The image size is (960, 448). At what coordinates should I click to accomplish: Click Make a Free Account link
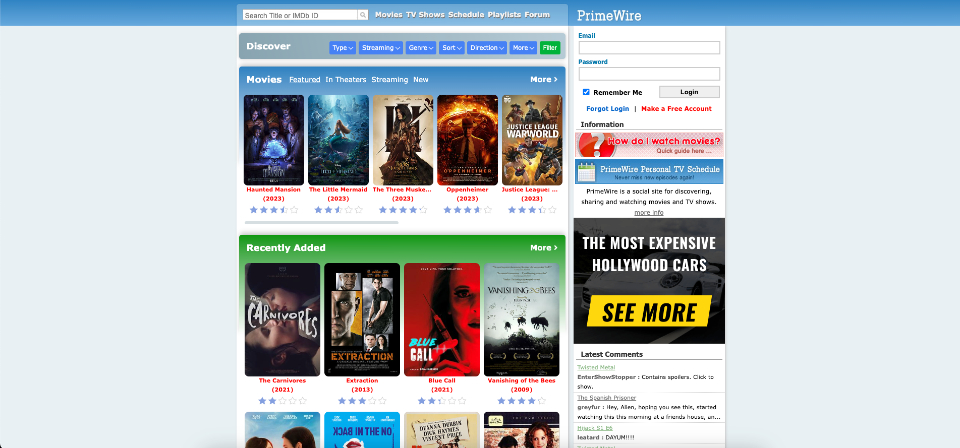click(x=677, y=109)
